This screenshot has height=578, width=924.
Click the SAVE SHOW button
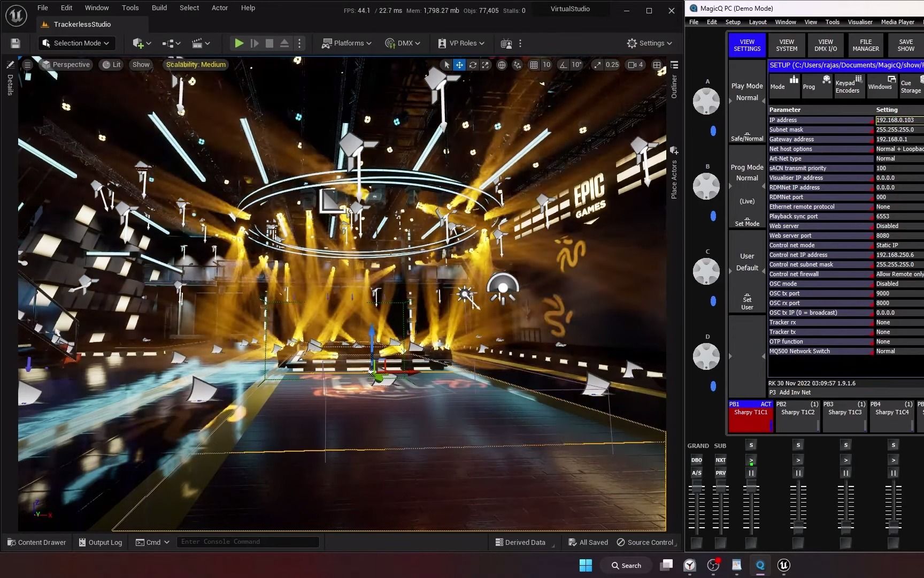[905, 45]
